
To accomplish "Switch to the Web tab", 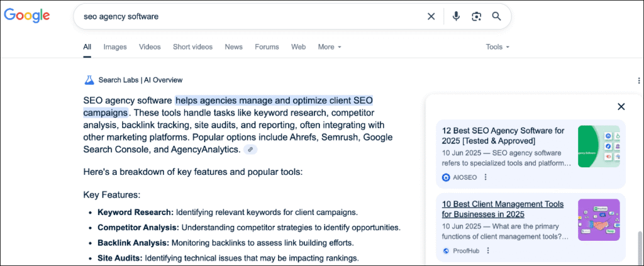I will point(299,47).
